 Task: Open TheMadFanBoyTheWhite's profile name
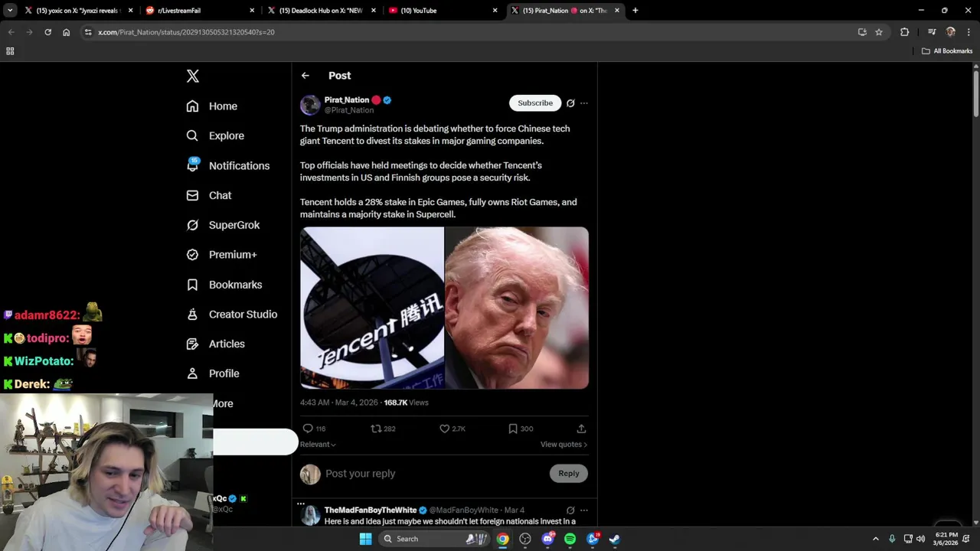(x=371, y=510)
